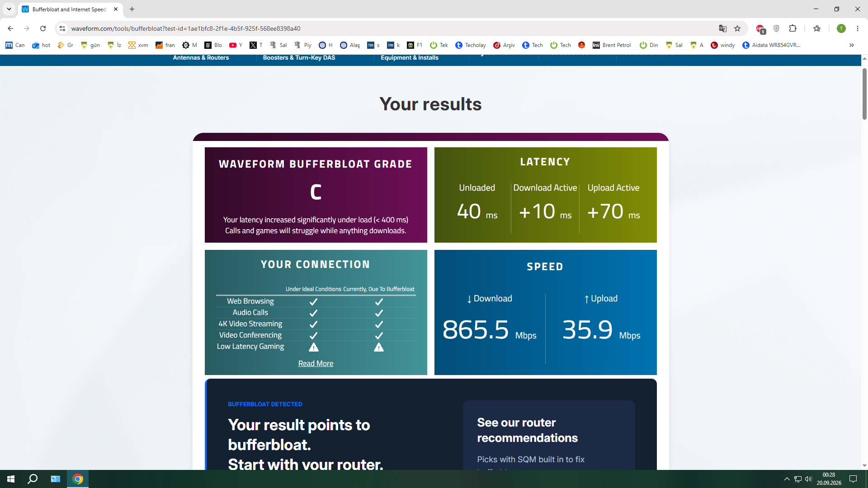Open the Equipment & Installs menu
The width and height of the screenshot is (868, 488).
coord(410,57)
